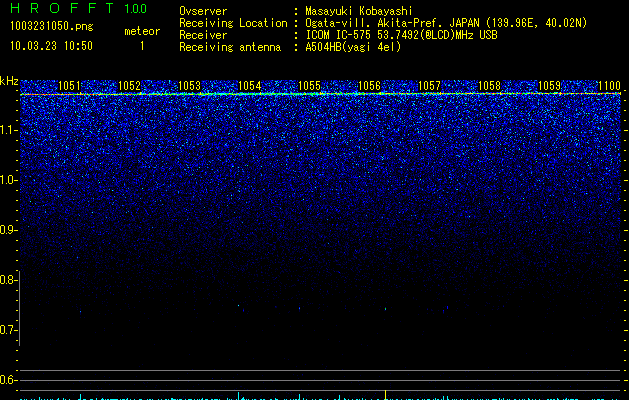Click the HROFFT 1.0.0 title text

coord(79,8)
